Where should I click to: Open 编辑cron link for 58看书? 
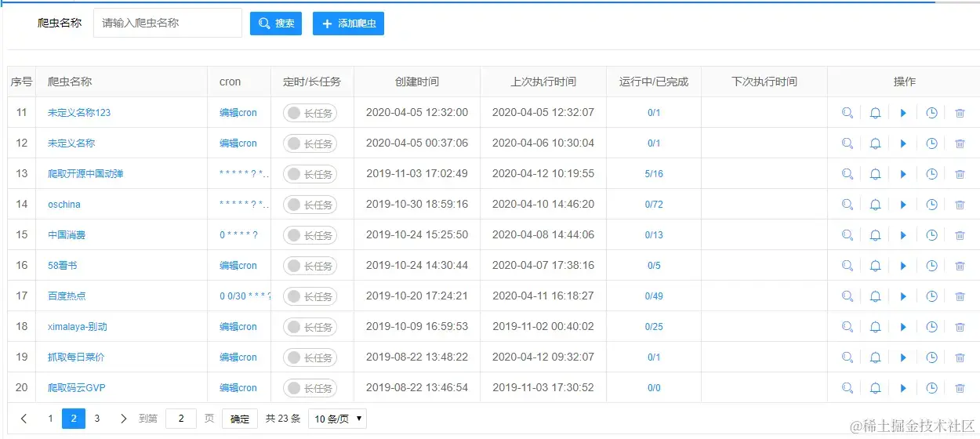tap(238, 266)
